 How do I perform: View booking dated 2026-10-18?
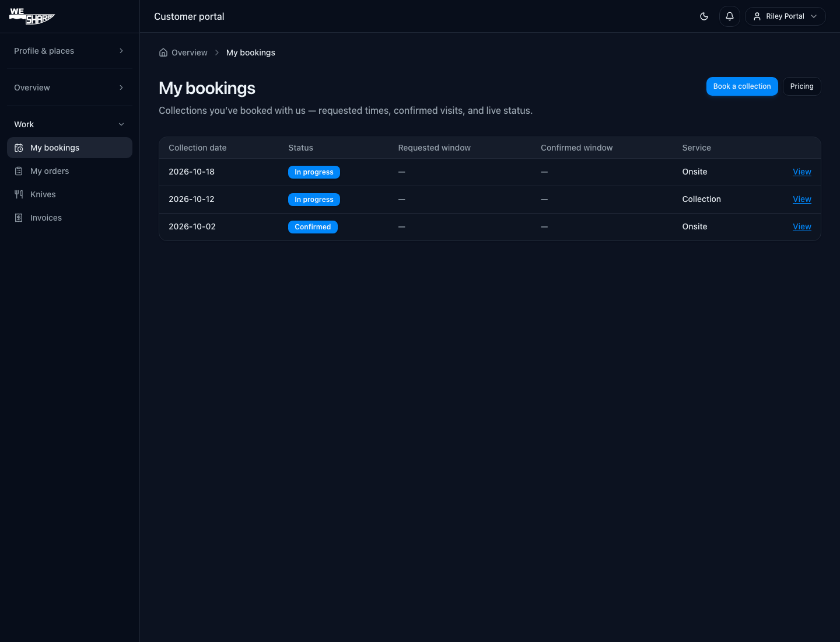802,172
